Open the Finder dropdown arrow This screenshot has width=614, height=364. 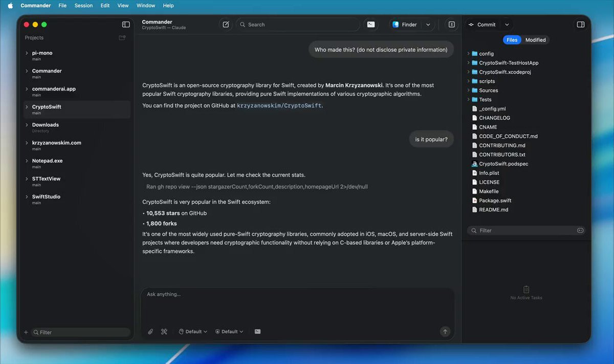point(428,25)
